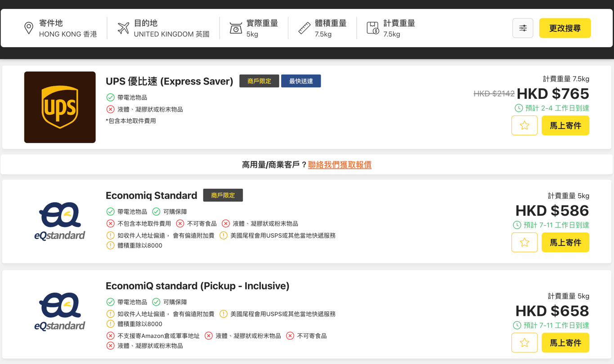Click the UPS shield logo
This screenshot has height=364, width=614.
[60, 107]
